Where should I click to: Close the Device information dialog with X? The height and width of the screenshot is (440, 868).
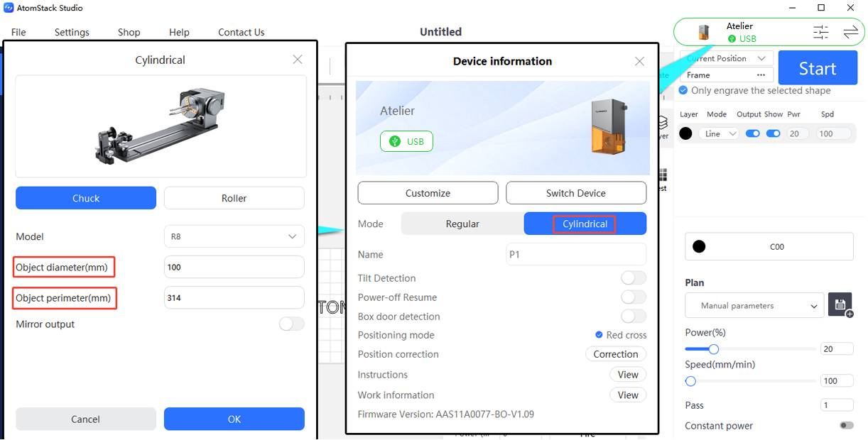coord(639,61)
